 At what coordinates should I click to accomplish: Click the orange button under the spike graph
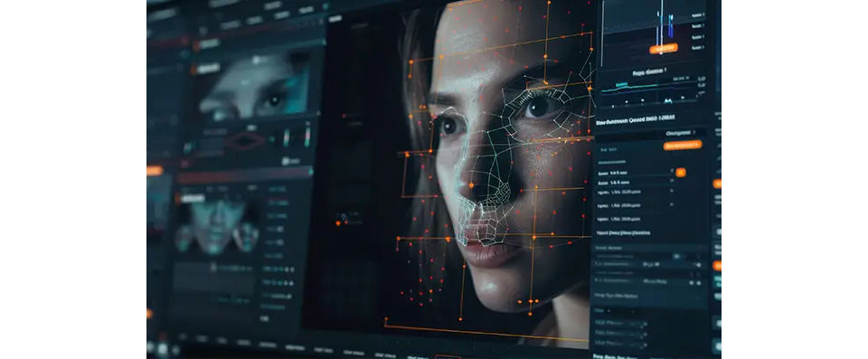[x=663, y=49]
